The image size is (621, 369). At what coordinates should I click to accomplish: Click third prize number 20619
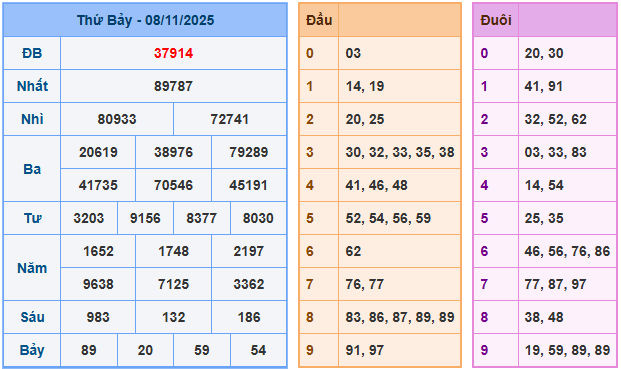click(98, 152)
